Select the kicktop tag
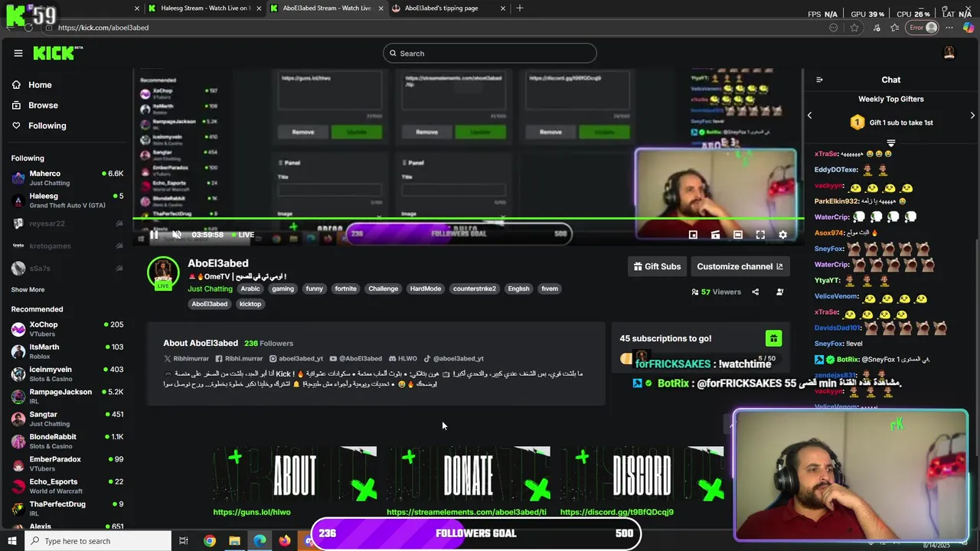The width and height of the screenshot is (980, 551). 250,304
